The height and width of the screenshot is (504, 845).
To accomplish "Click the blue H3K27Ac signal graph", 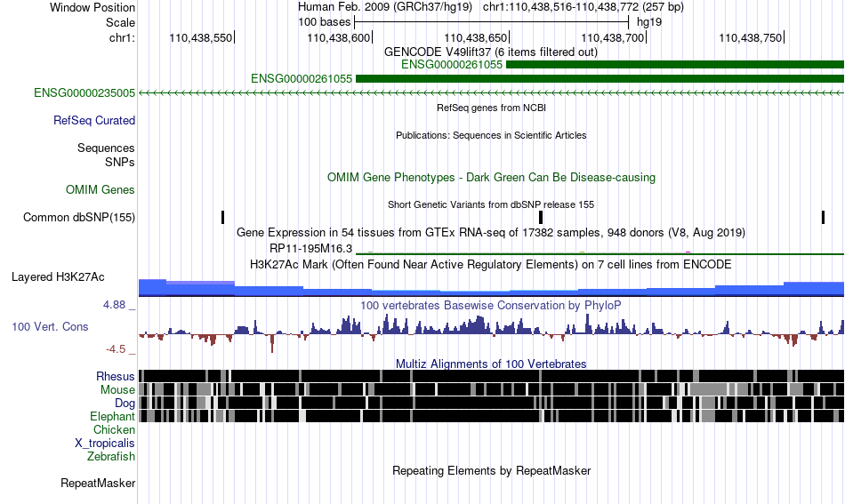I will 491,287.
